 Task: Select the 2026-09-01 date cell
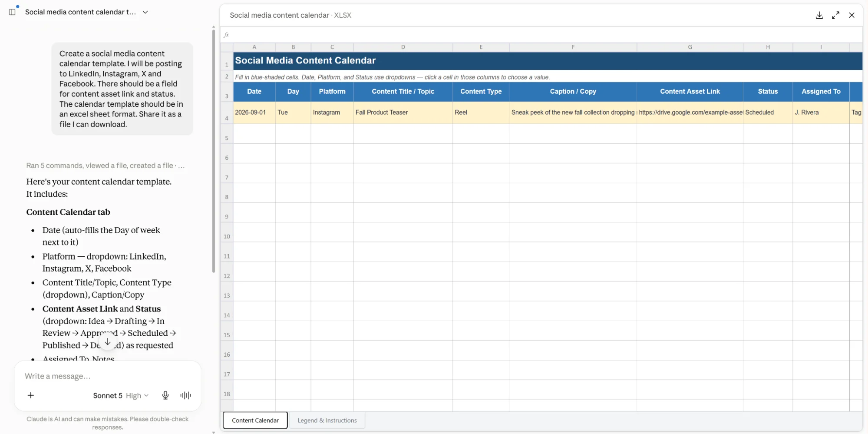point(254,113)
